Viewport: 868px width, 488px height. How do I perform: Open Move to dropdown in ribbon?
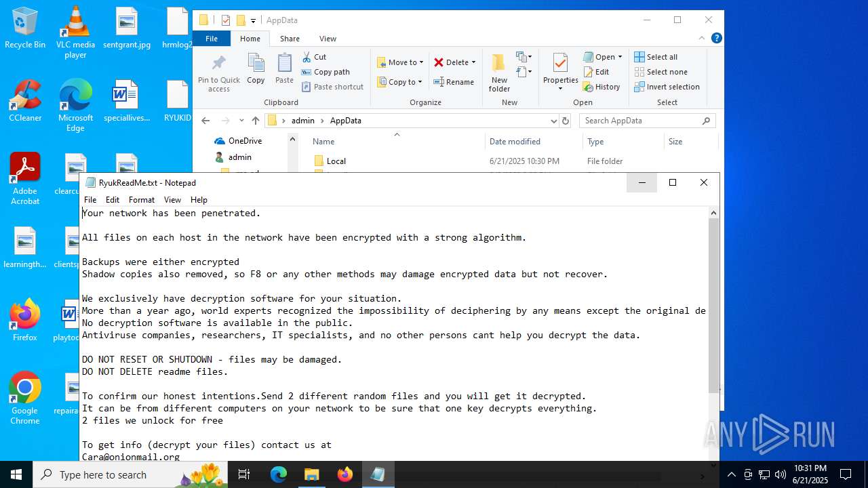400,62
